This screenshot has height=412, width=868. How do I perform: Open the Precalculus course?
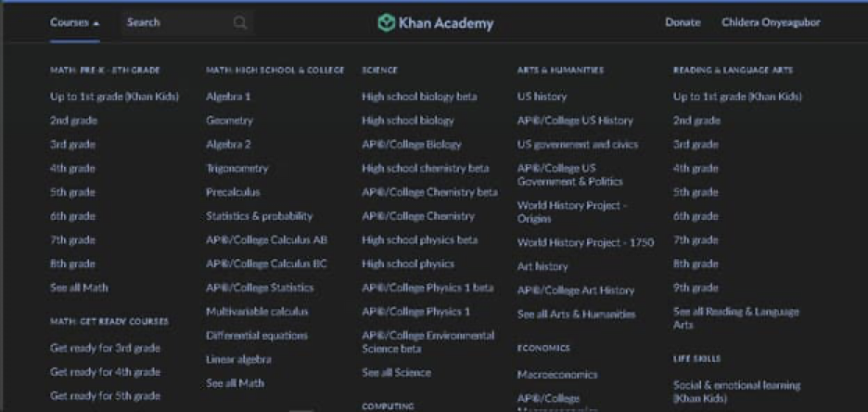coord(233,191)
